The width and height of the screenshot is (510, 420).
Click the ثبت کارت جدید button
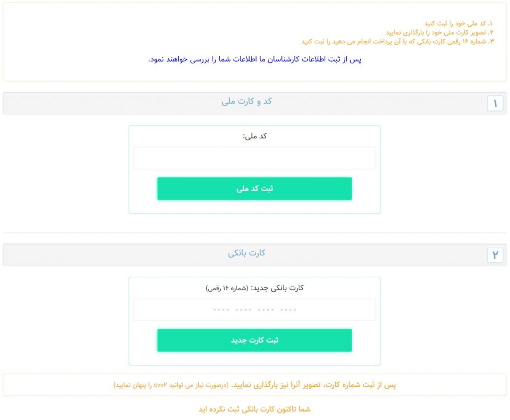[x=255, y=340]
